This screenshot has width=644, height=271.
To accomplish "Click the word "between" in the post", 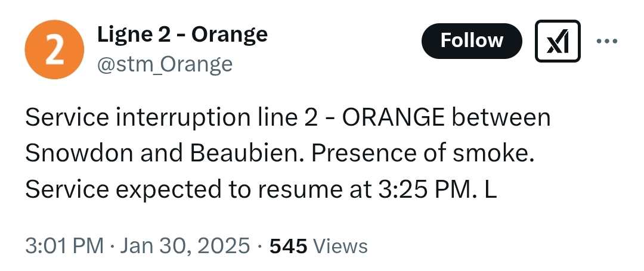I will pos(501,117).
